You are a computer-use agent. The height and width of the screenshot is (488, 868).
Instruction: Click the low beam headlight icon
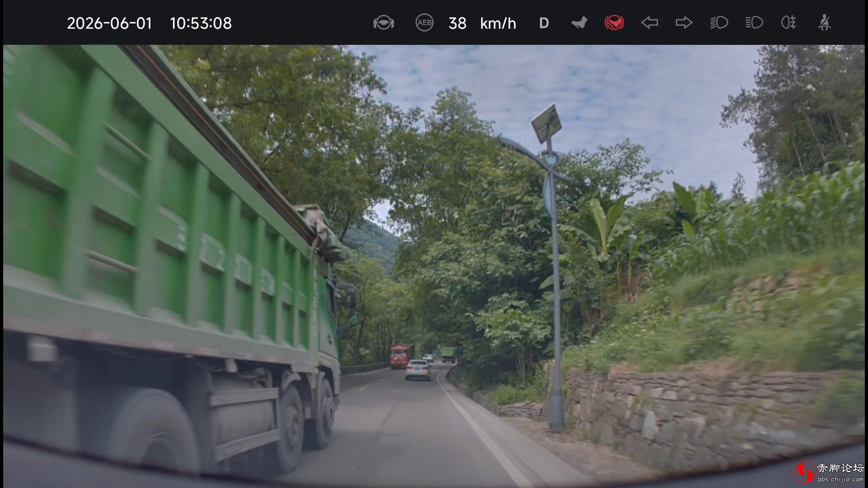(719, 23)
